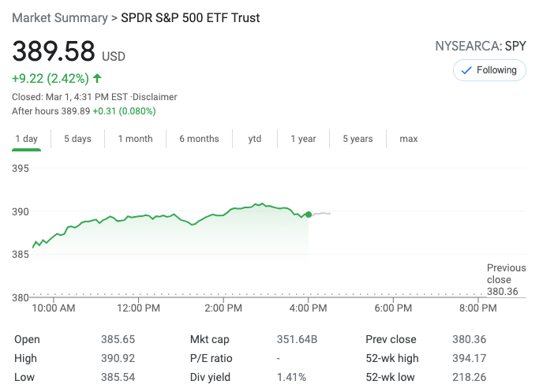Display the 5 years chart
The image size is (539, 392).
click(357, 139)
